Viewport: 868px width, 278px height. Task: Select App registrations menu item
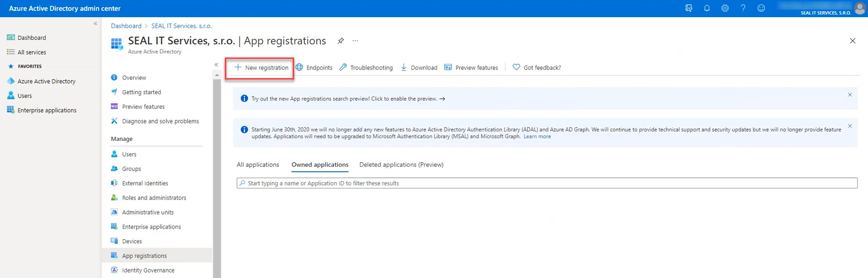click(157, 256)
